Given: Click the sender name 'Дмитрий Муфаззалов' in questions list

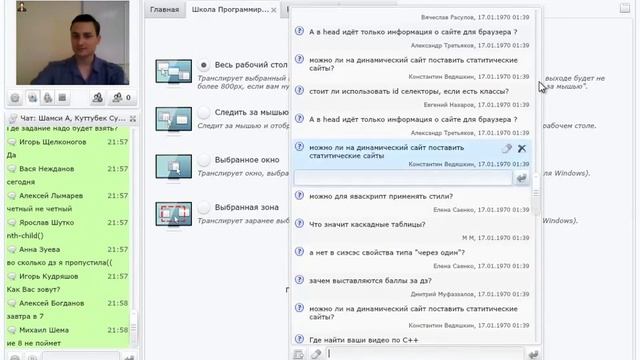Looking at the screenshot, I should tap(442, 294).
